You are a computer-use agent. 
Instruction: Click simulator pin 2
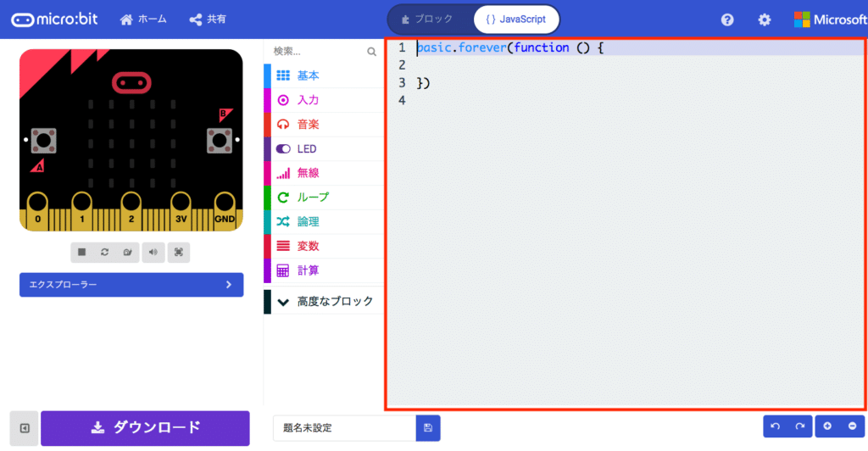[131, 210]
